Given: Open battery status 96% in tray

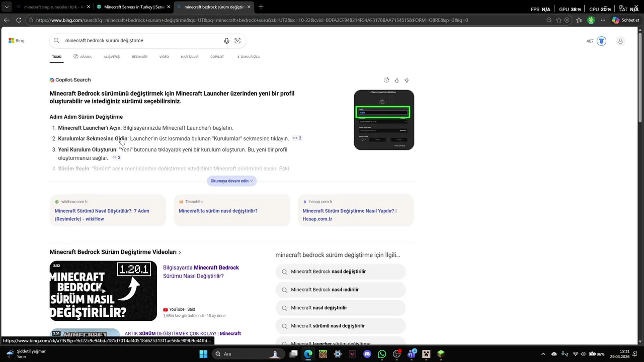Looking at the screenshot, I should [x=597, y=354].
